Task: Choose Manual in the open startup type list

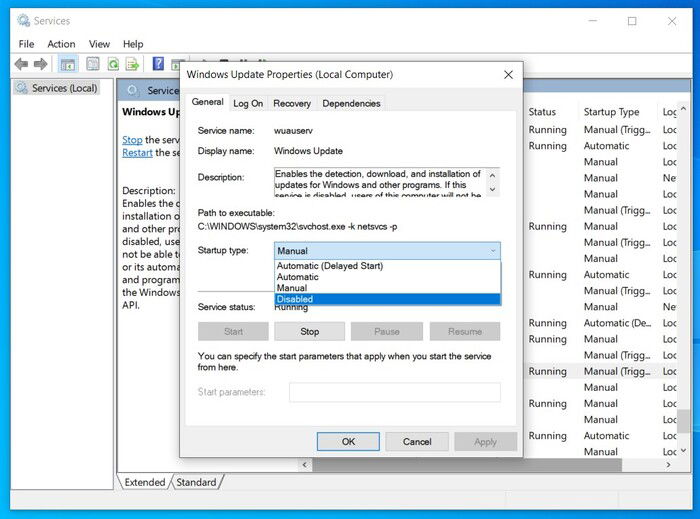Action: pos(388,288)
